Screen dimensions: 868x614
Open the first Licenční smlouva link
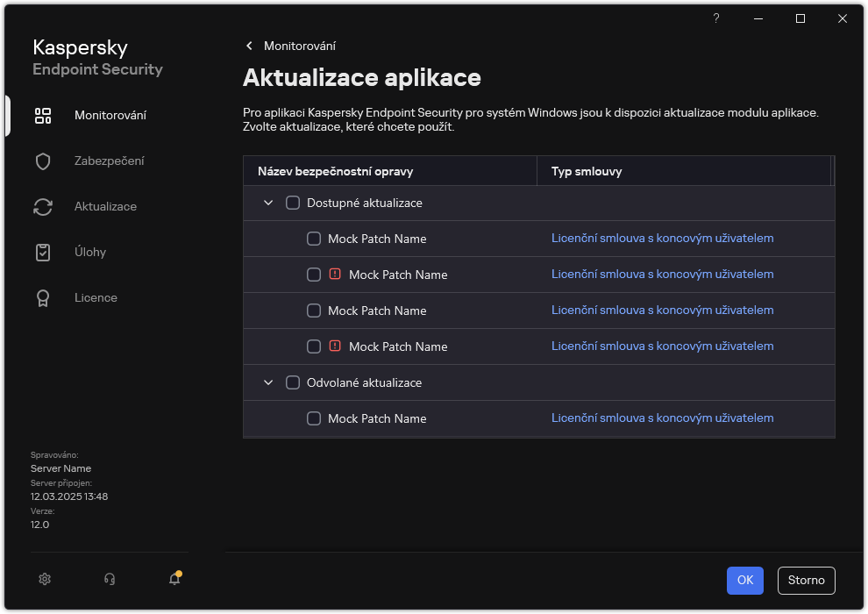tap(663, 239)
